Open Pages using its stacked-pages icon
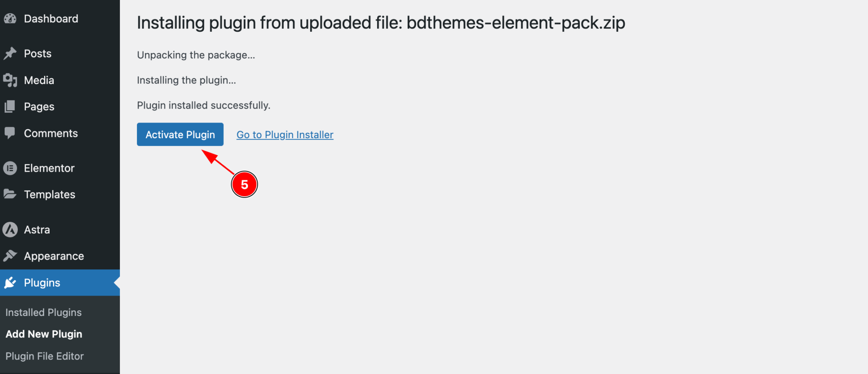The height and width of the screenshot is (374, 868). pos(11,106)
